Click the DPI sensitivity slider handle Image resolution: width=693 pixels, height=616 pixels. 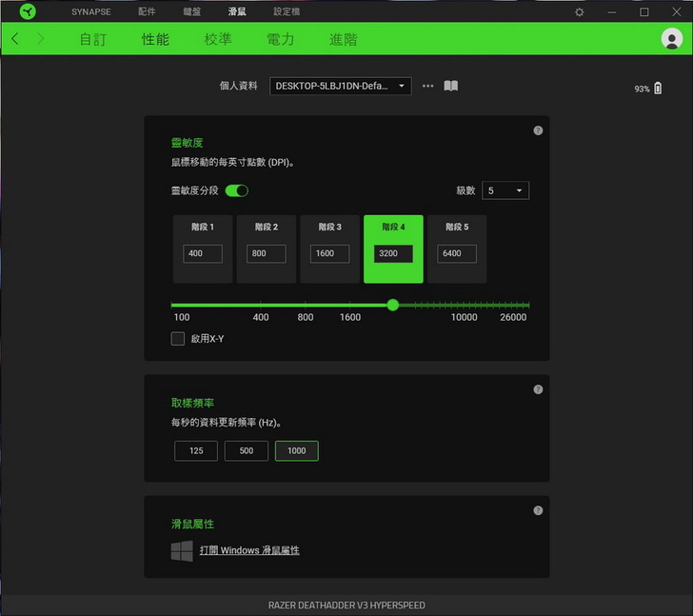point(393,306)
